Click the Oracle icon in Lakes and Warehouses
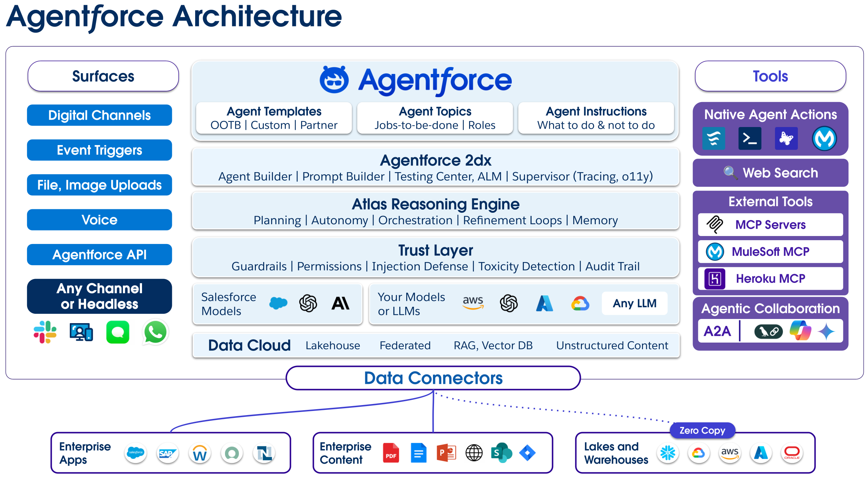 pos(792,453)
